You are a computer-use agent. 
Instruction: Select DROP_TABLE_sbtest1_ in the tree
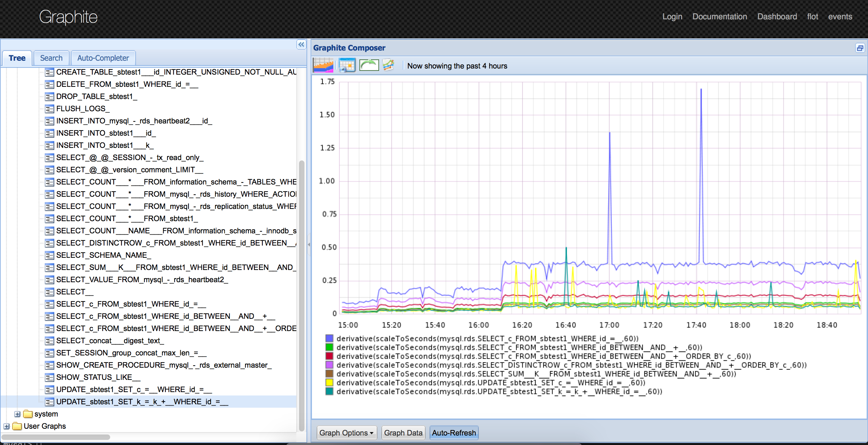point(97,97)
